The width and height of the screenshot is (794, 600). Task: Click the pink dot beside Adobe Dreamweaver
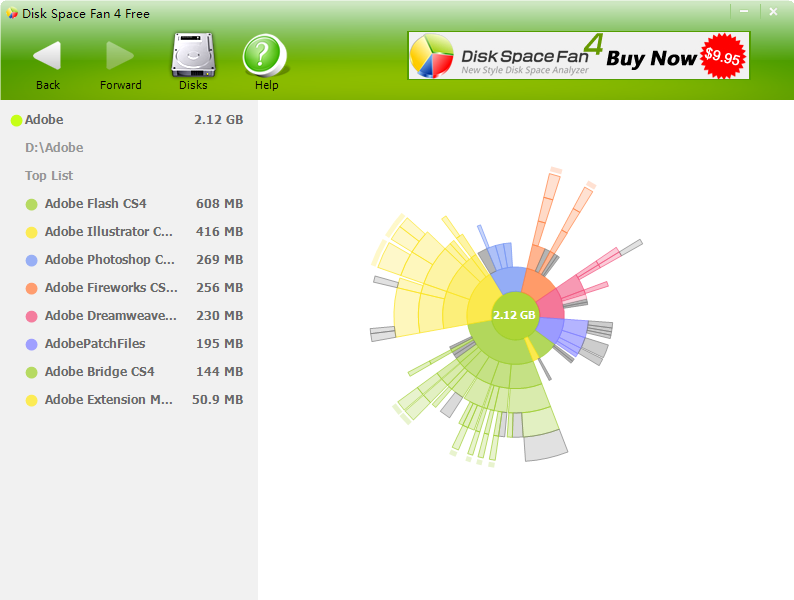(x=32, y=316)
